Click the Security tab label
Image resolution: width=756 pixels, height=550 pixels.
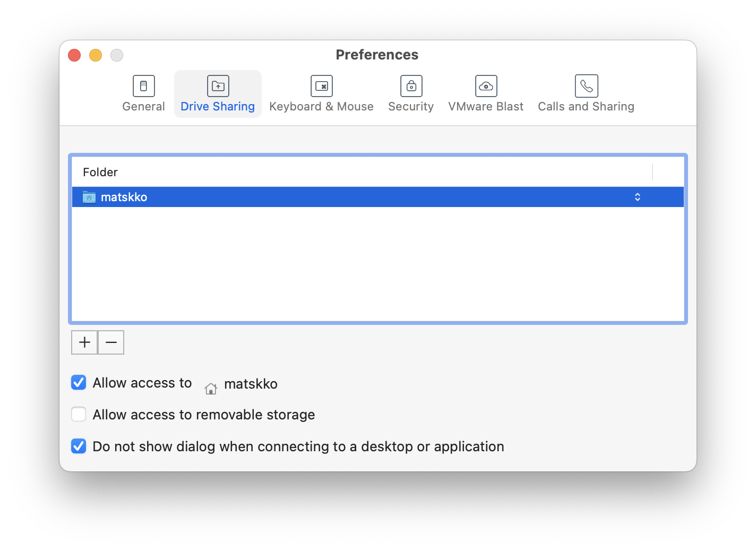[411, 106]
